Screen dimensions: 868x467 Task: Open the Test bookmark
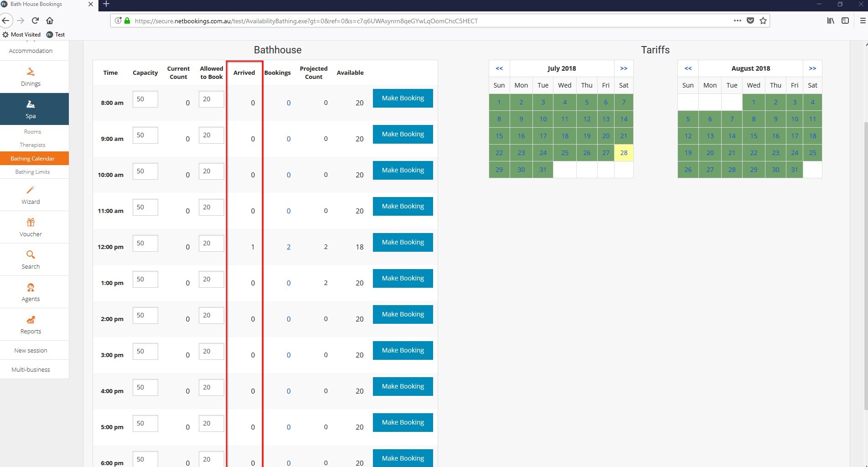56,35
